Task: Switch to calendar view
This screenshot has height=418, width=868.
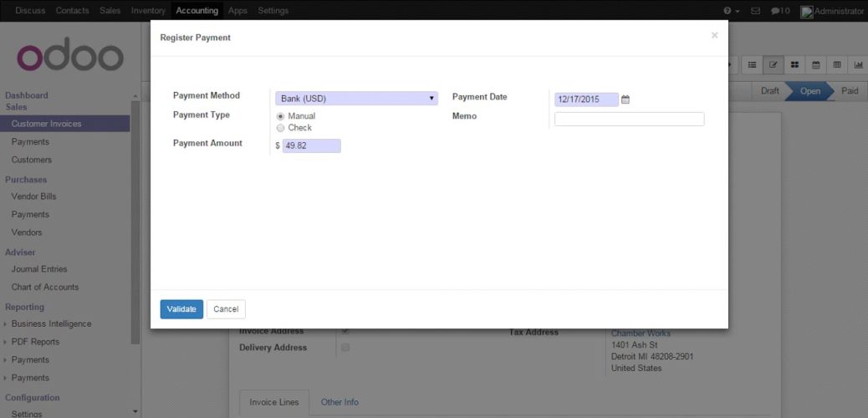Action: click(x=816, y=64)
